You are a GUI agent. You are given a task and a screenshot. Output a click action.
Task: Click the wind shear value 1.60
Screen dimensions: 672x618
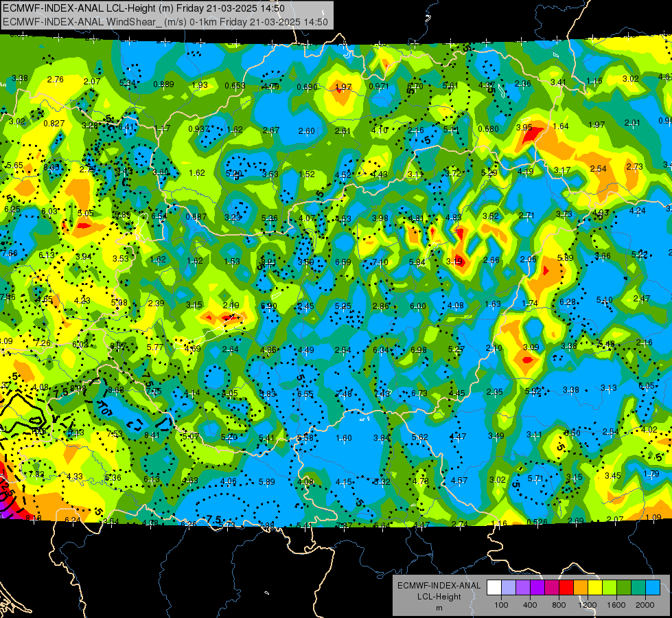[344, 438]
